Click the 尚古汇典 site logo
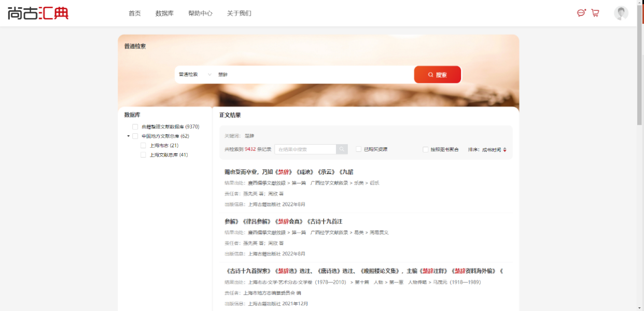 click(x=38, y=13)
